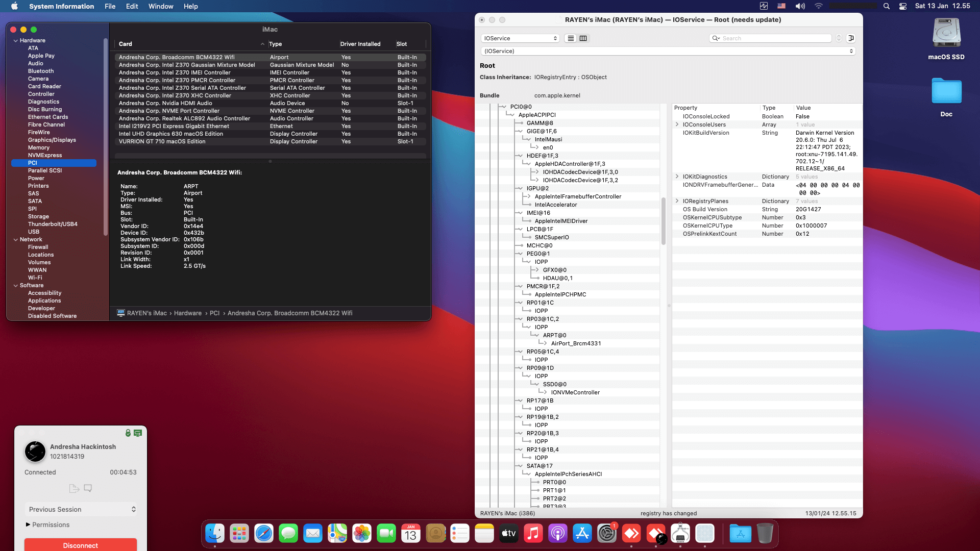This screenshot has height=551, width=980.
Task: Open System Preferences with badge in Dock
Action: pos(607,534)
